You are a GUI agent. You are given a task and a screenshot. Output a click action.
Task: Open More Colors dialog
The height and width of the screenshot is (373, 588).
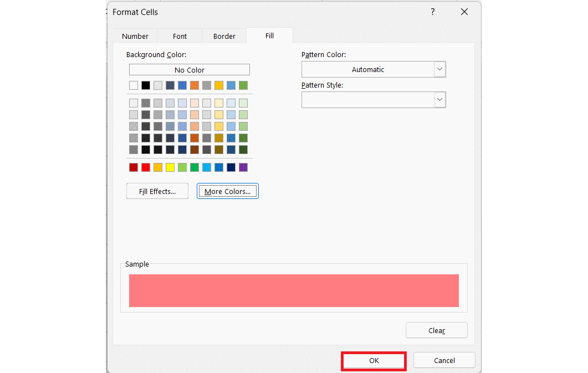click(228, 191)
